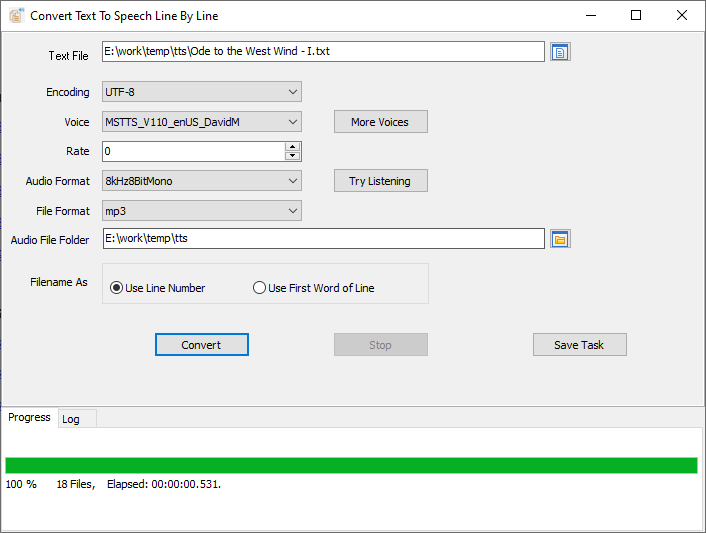
Task: Select Use First Word of Line option
Action: coord(313,288)
